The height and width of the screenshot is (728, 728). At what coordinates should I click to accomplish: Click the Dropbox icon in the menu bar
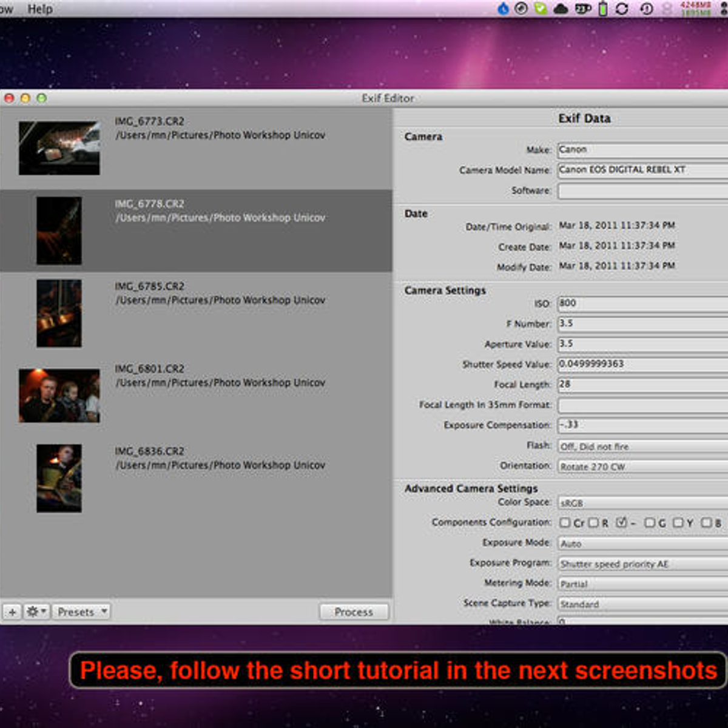pos(504,8)
